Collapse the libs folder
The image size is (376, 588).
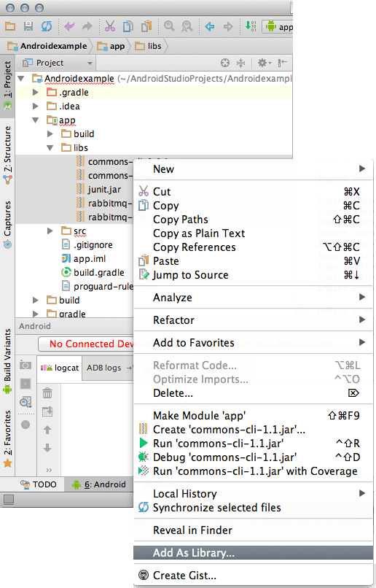[x=50, y=148]
